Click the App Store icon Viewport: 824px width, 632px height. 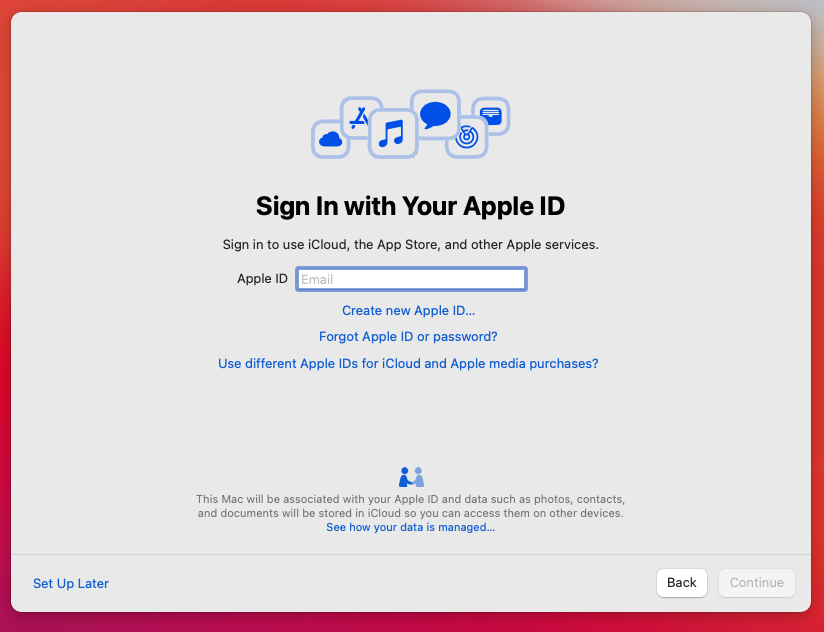[359, 117]
